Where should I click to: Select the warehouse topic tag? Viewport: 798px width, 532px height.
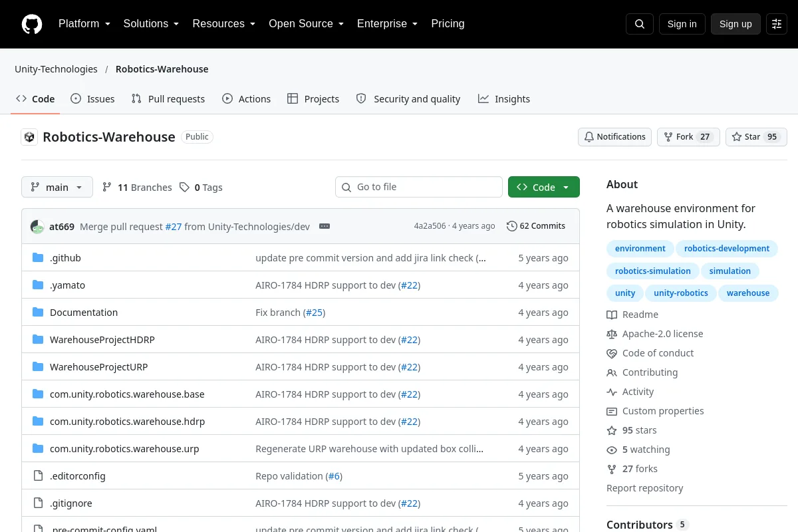point(748,293)
